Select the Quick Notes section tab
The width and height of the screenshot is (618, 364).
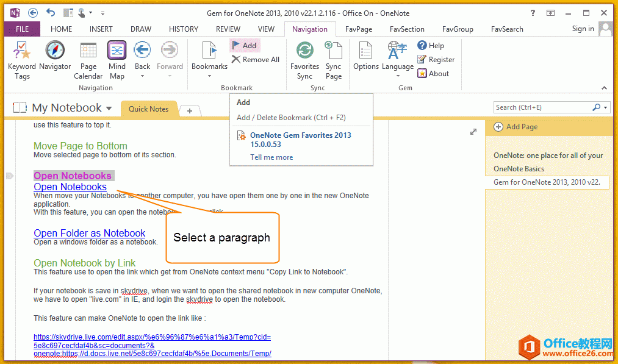tap(148, 109)
